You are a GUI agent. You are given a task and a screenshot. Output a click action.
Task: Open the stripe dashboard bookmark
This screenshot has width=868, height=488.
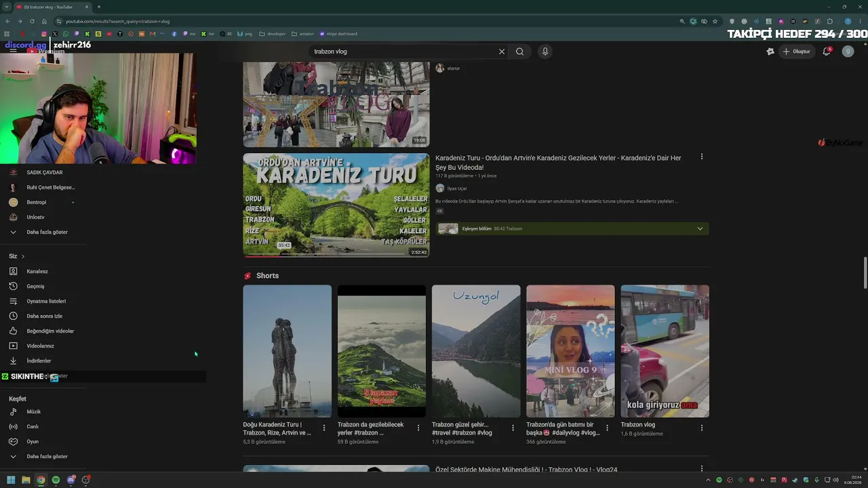pyautogui.click(x=338, y=34)
